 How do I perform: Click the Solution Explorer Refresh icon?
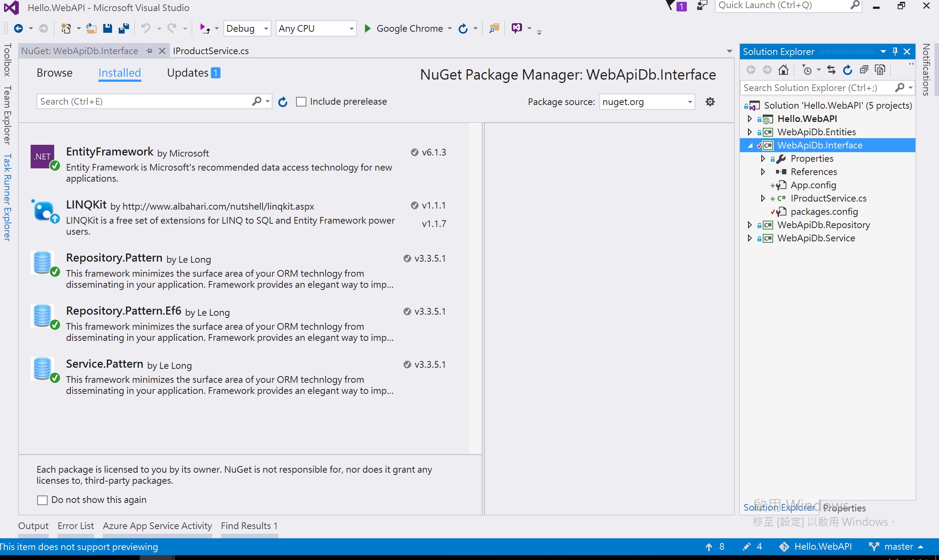pyautogui.click(x=847, y=70)
